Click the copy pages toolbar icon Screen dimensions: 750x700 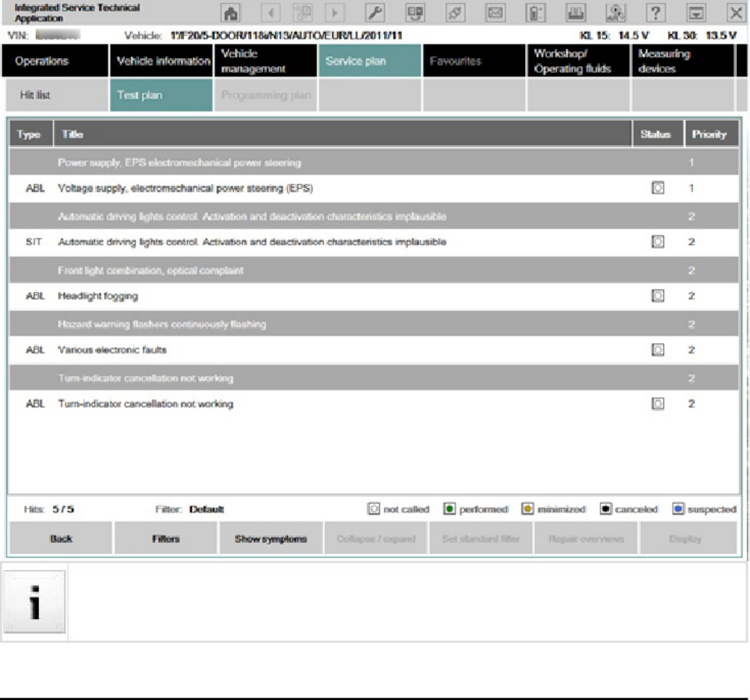tap(303, 13)
